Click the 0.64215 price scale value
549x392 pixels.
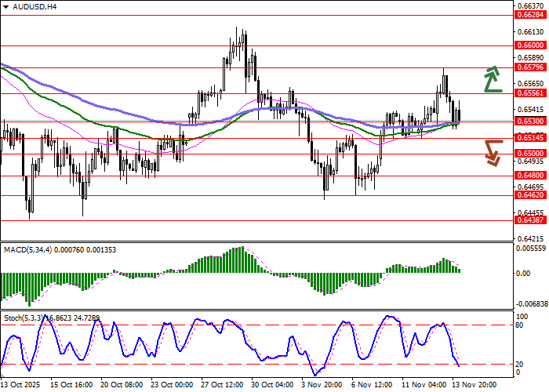[x=531, y=238]
